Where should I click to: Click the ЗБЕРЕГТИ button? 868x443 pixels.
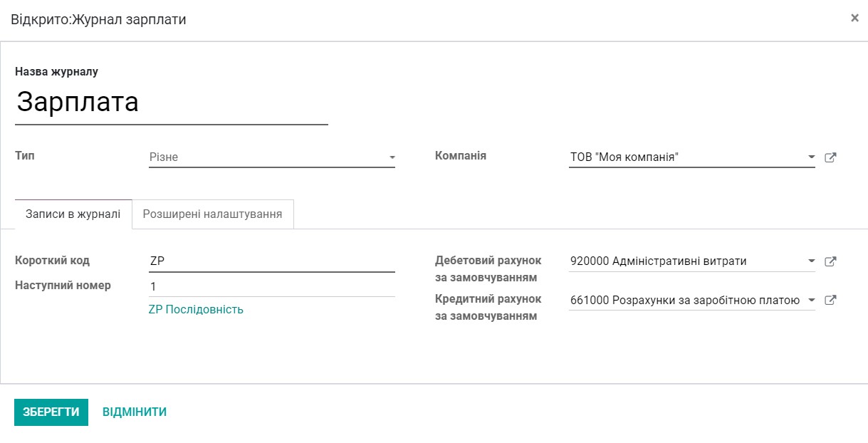click(x=51, y=412)
